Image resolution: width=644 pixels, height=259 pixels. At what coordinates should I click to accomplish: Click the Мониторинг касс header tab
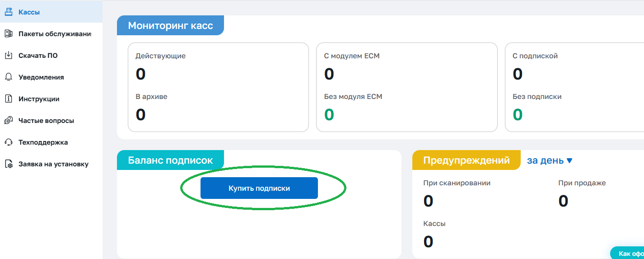pyautogui.click(x=170, y=25)
